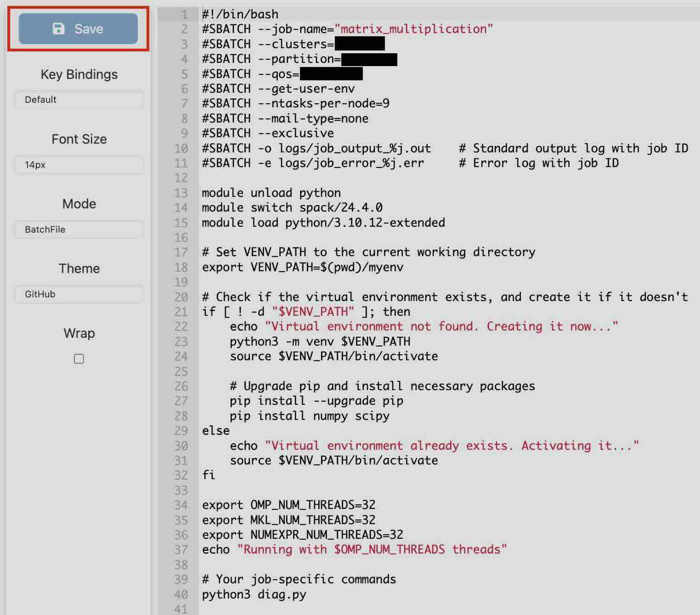The image size is (700, 615).
Task: Click line number 40 in the gutter
Action: click(181, 595)
